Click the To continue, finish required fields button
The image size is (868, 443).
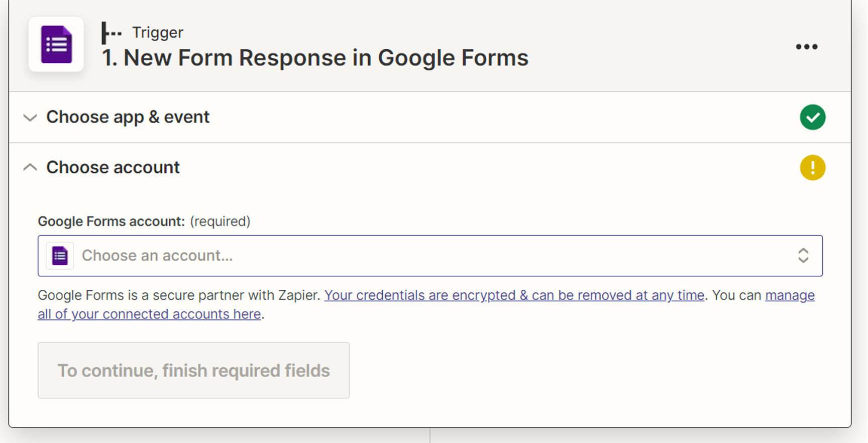[193, 370]
